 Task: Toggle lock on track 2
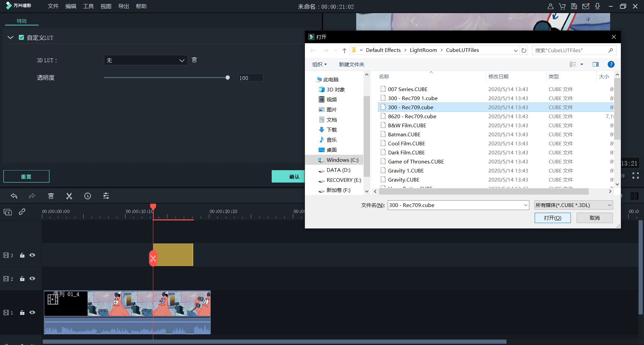22,279
